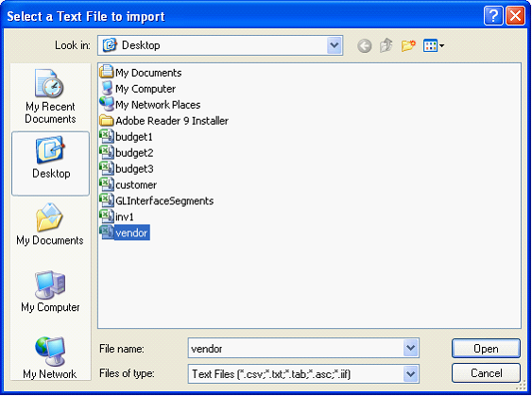The image size is (532, 396).
Task: Go up one folder level
Action: 386,45
